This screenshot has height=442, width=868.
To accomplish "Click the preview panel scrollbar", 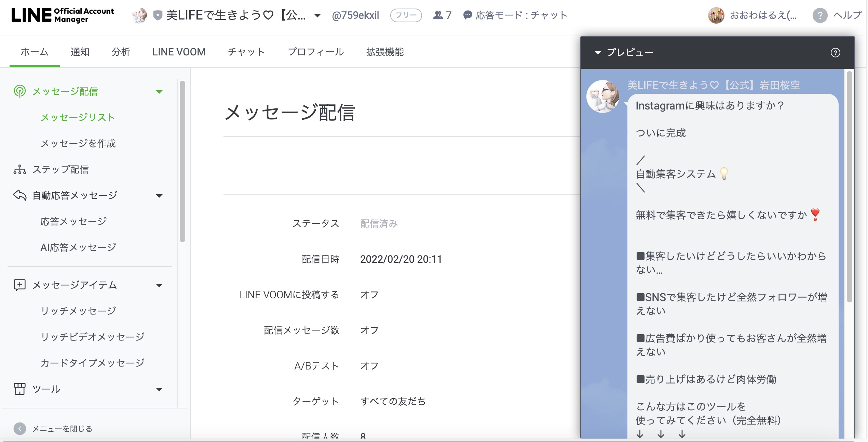I will click(x=849, y=187).
